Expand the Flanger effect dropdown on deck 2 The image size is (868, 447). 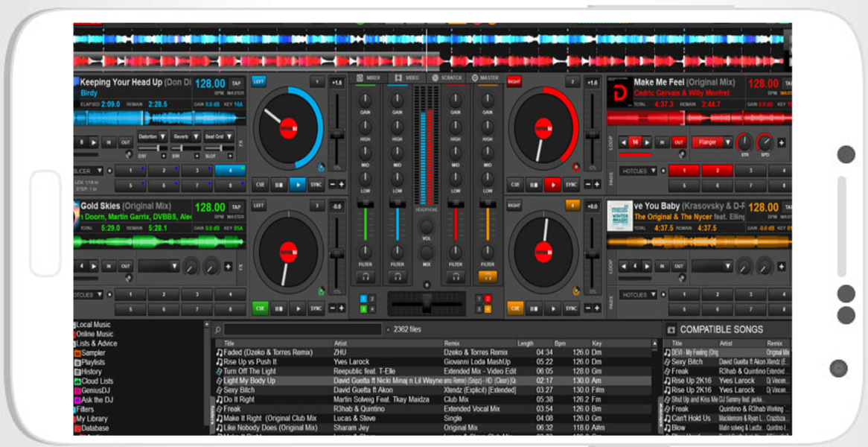pyautogui.click(x=712, y=142)
